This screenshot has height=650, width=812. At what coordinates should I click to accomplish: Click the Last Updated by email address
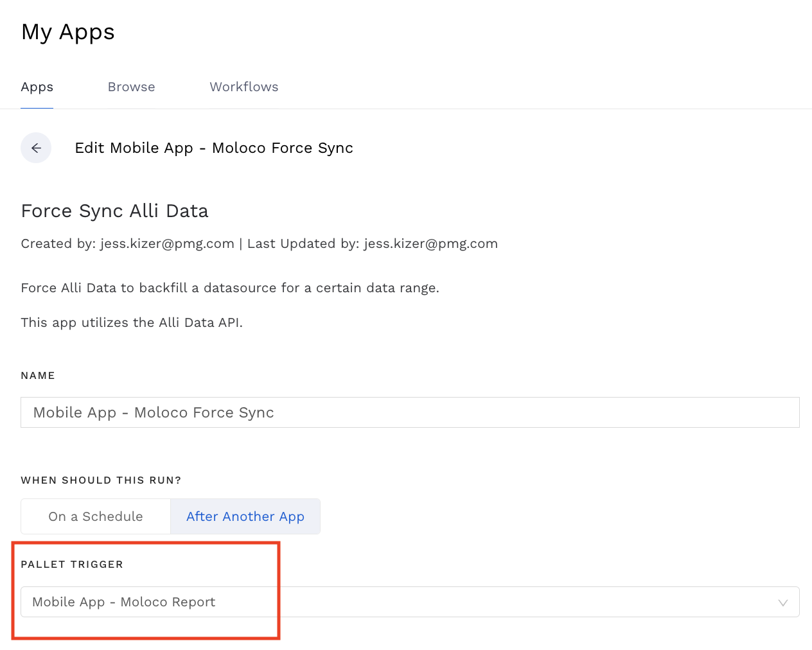pos(430,243)
